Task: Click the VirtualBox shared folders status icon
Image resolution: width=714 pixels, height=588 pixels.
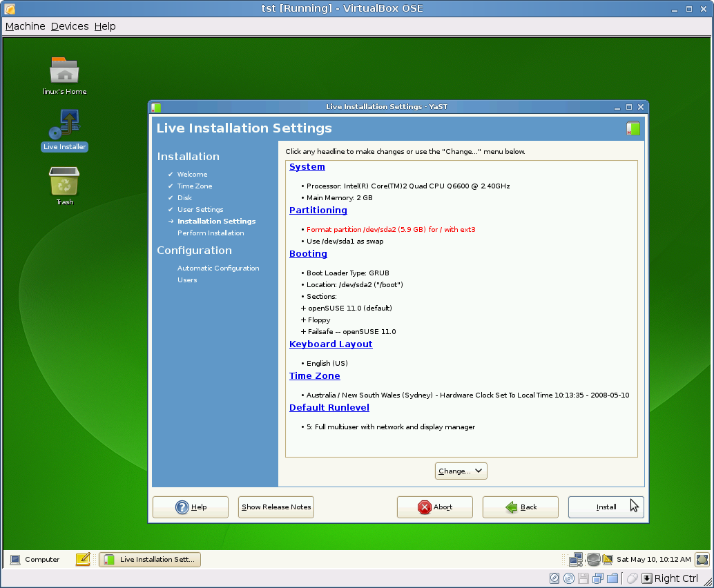Action: click(x=612, y=578)
